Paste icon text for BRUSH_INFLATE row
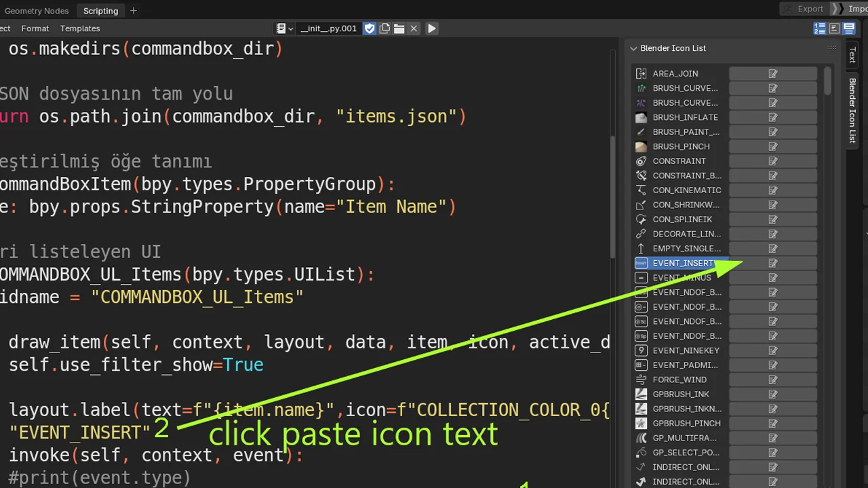Viewport: 868px width, 488px height. pyautogui.click(x=772, y=117)
